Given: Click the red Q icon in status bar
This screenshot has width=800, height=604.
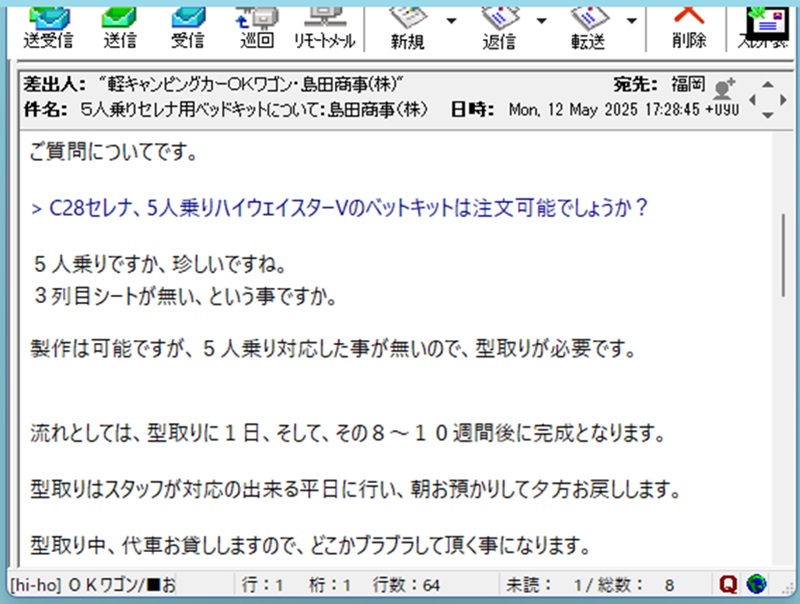Looking at the screenshot, I should [731, 583].
